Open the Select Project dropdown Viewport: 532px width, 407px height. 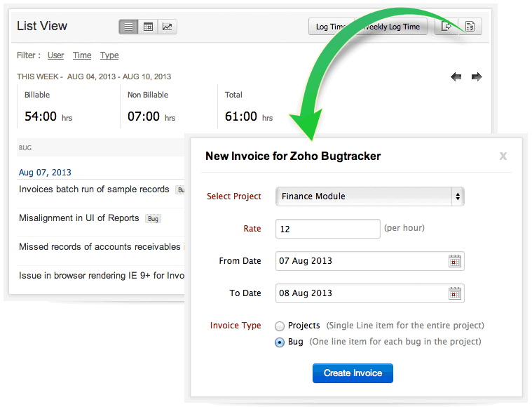pyautogui.click(x=370, y=196)
